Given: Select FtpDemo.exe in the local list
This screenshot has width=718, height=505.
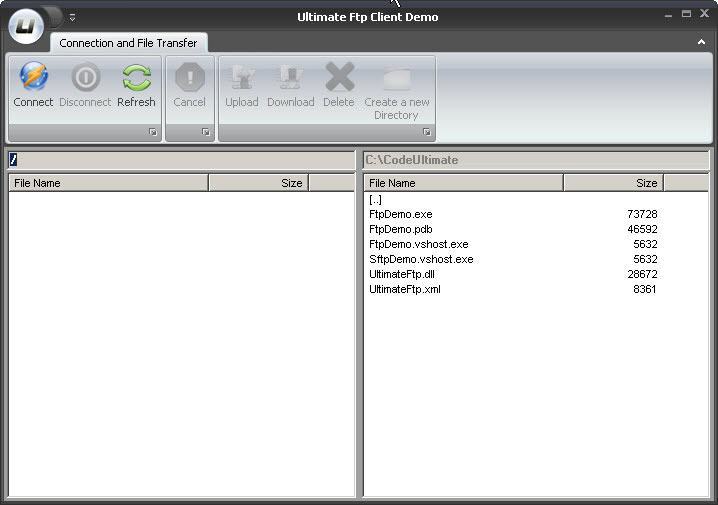Looking at the screenshot, I should click(x=401, y=214).
